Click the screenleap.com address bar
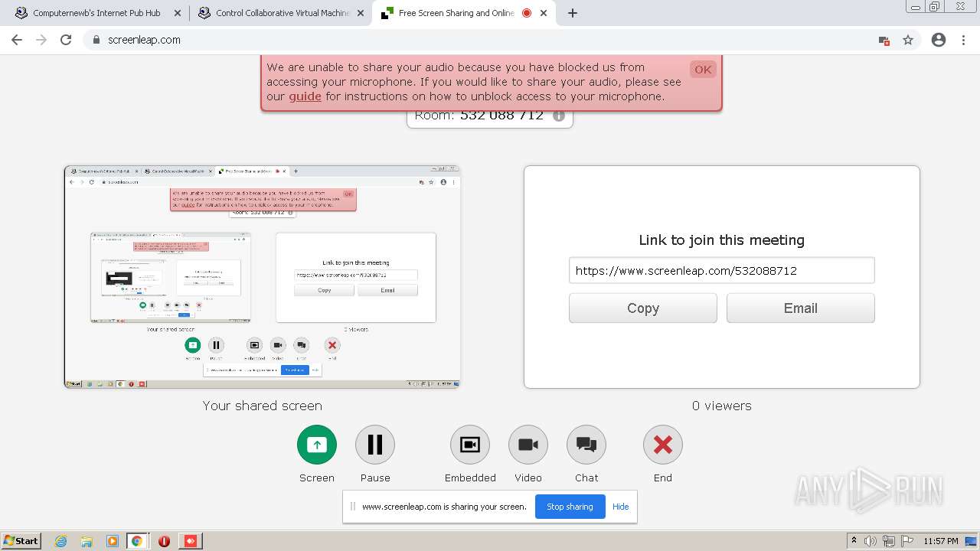This screenshot has height=551, width=980. (x=490, y=40)
